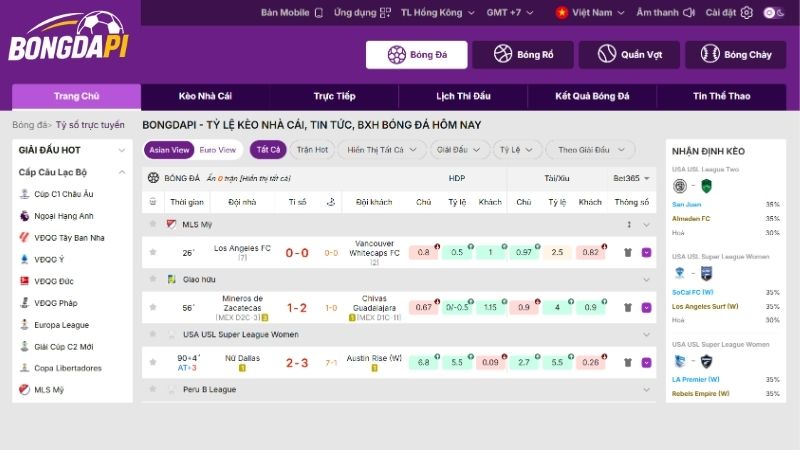
Task: Expand the Peru B League group
Action: (x=646, y=390)
